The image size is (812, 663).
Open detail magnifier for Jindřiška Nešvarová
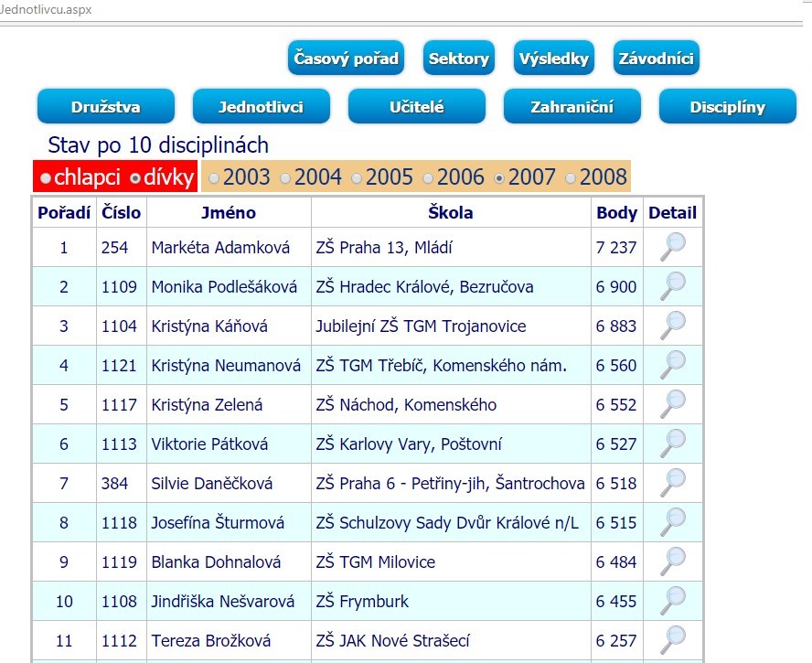(x=673, y=601)
